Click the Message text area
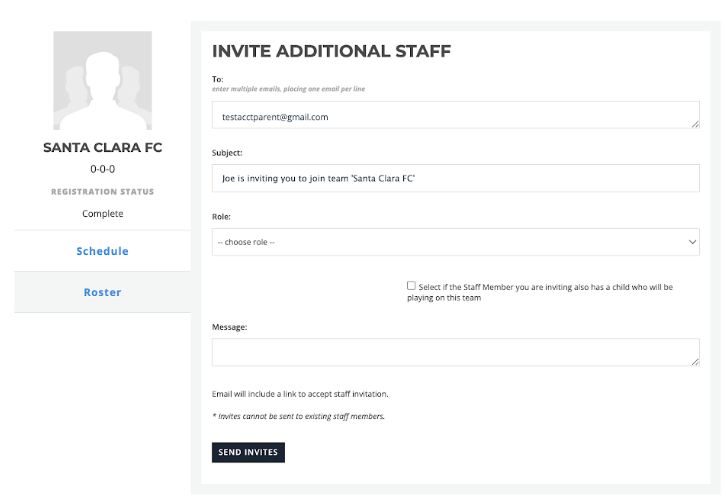Image resolution: width=726 pixels, height=500 pixels. 456,352
